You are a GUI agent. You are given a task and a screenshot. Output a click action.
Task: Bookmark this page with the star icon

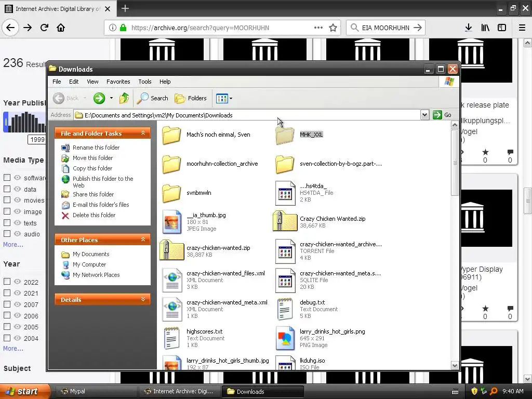coord(333,28)
